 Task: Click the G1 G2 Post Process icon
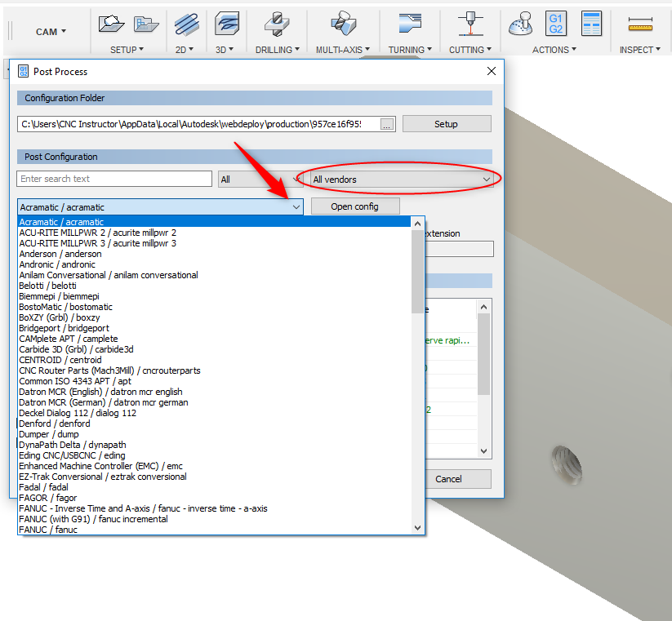coord(556,24)
